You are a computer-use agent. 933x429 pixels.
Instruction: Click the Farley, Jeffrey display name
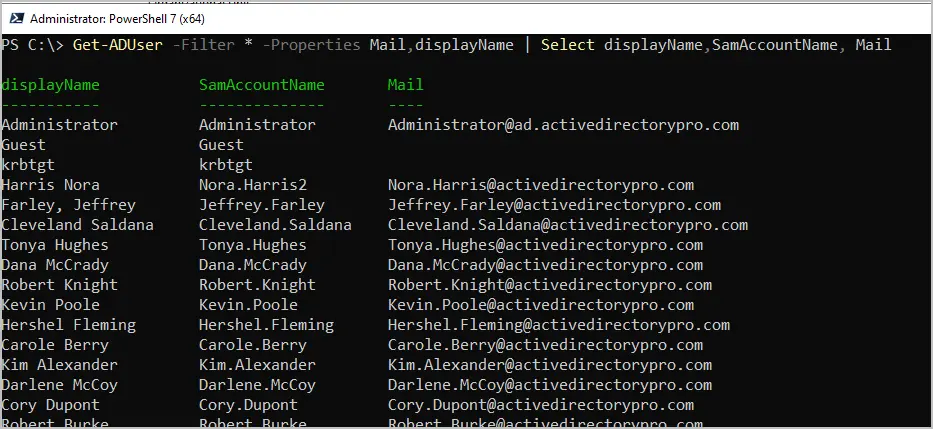tap(68, 205)
